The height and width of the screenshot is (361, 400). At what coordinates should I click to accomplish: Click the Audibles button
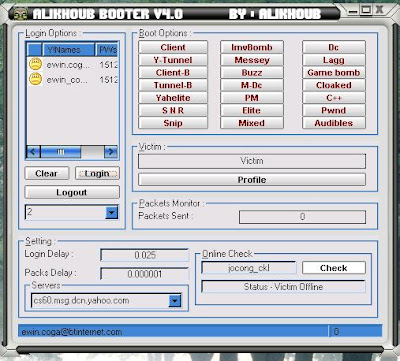[334, 123]
